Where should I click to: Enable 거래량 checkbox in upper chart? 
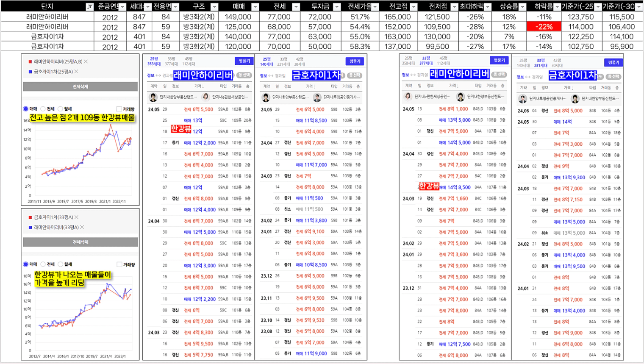119,109
